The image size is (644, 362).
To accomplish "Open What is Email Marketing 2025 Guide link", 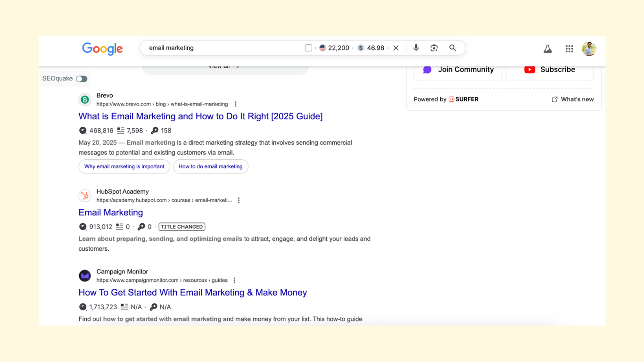I will pyautogui.click(x=200, y=116).
